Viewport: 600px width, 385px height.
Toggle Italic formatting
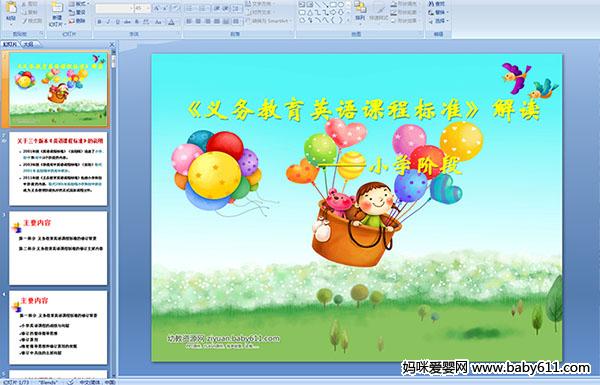pos(108,22)
